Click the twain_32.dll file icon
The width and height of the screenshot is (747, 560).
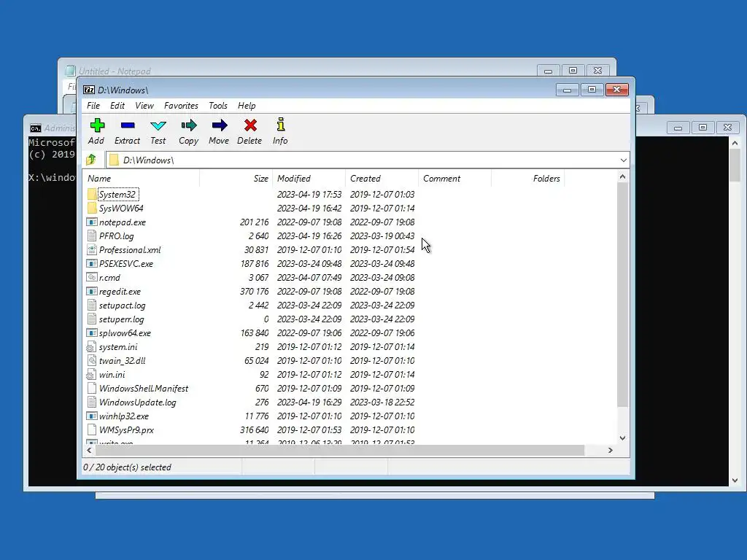pyautogui.click(x=92, y=360)
